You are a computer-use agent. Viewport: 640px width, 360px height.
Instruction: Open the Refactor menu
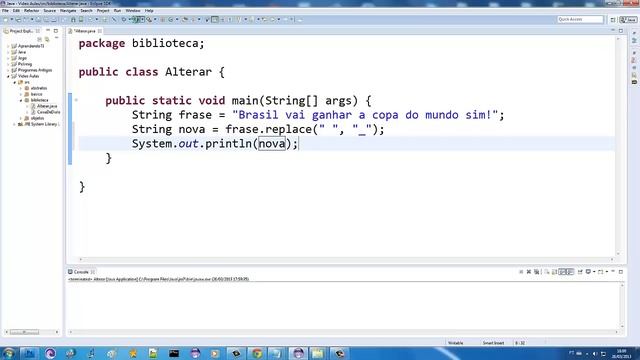coord(31,11)
